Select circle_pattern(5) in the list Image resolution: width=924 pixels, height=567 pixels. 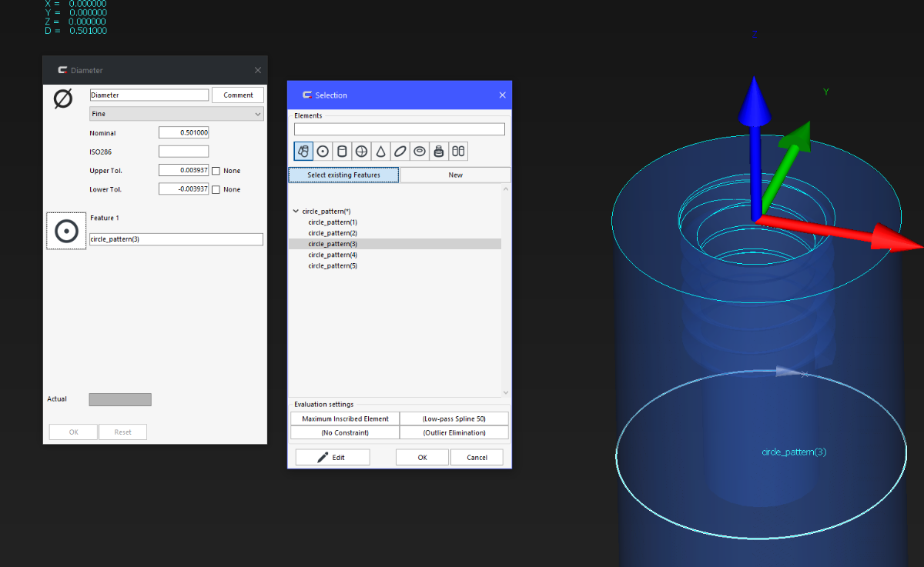pos(333,265)
